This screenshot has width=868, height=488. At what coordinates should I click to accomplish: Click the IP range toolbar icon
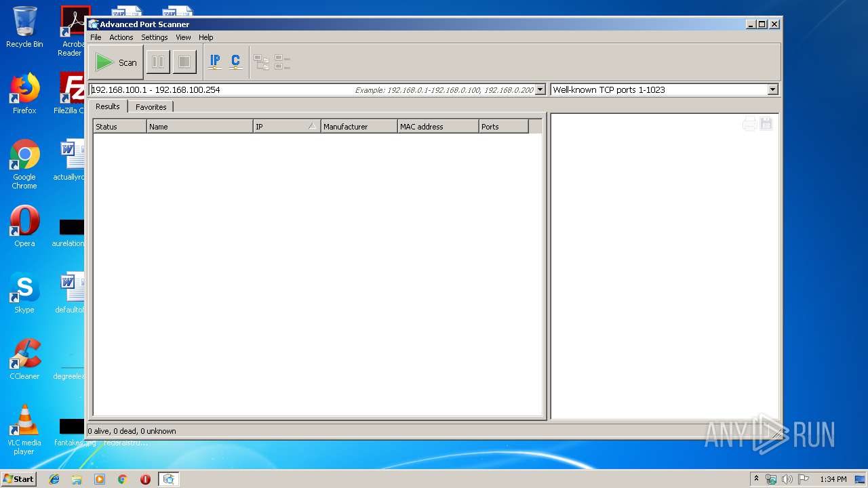(215, 62)
